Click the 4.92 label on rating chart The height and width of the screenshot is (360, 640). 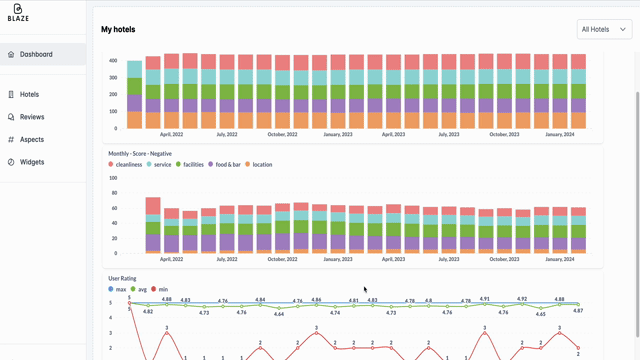pos(522,299)
